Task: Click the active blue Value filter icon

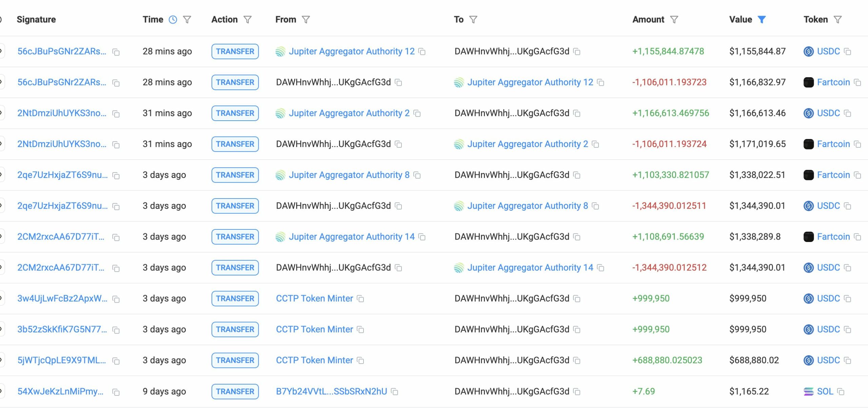Action: pos(762,20)
